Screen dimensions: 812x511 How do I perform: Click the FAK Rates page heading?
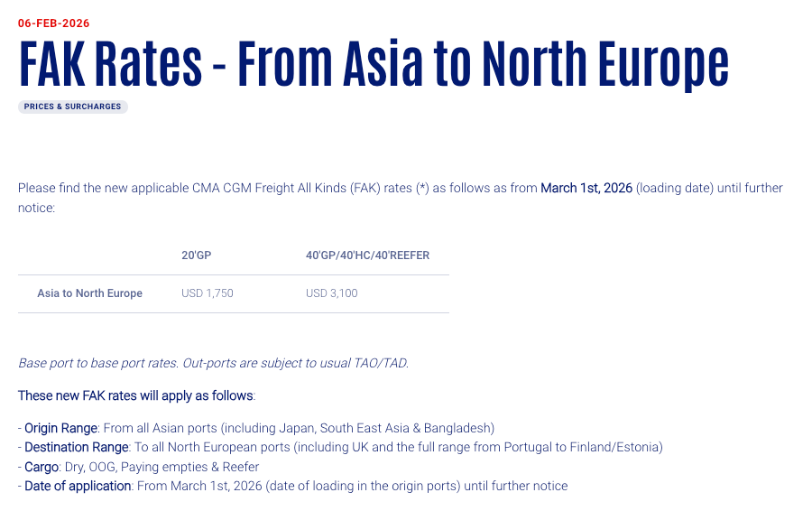click(x=373, y=62)
